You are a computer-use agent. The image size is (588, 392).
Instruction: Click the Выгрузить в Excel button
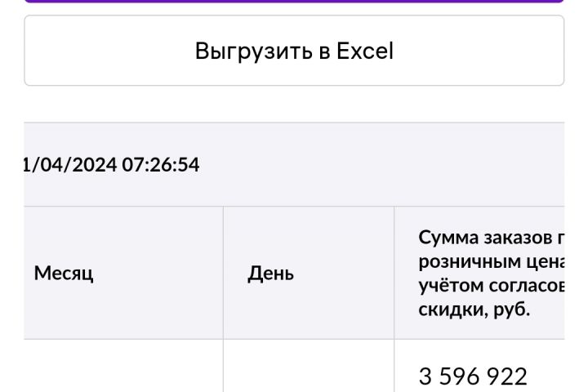(294, 51)
